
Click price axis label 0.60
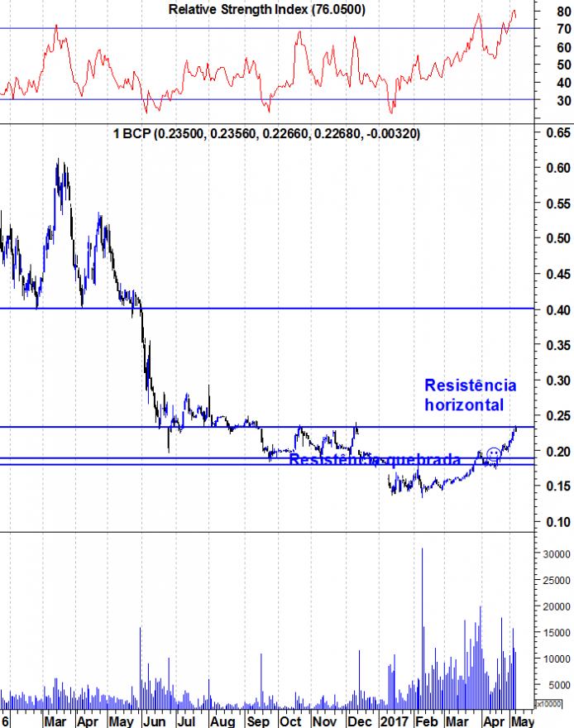(x=558, y=168)
